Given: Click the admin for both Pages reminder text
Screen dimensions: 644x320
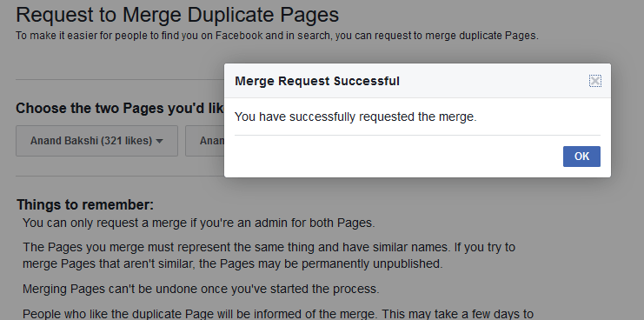Looking at the screenshot, I should [x=199, y=223].
